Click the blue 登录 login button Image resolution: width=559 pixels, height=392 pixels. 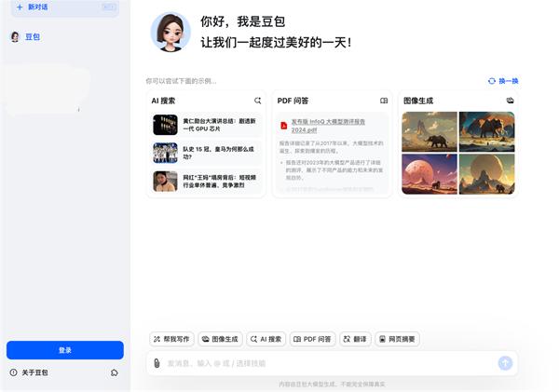[65, 350]
